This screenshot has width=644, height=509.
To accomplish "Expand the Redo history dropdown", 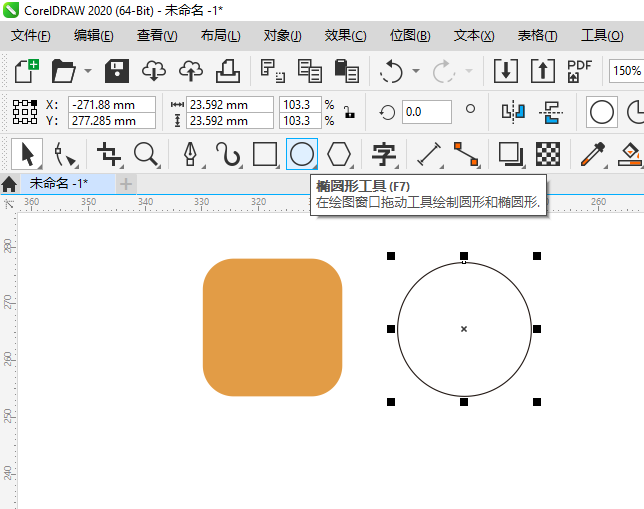I will tap(469, 71).
